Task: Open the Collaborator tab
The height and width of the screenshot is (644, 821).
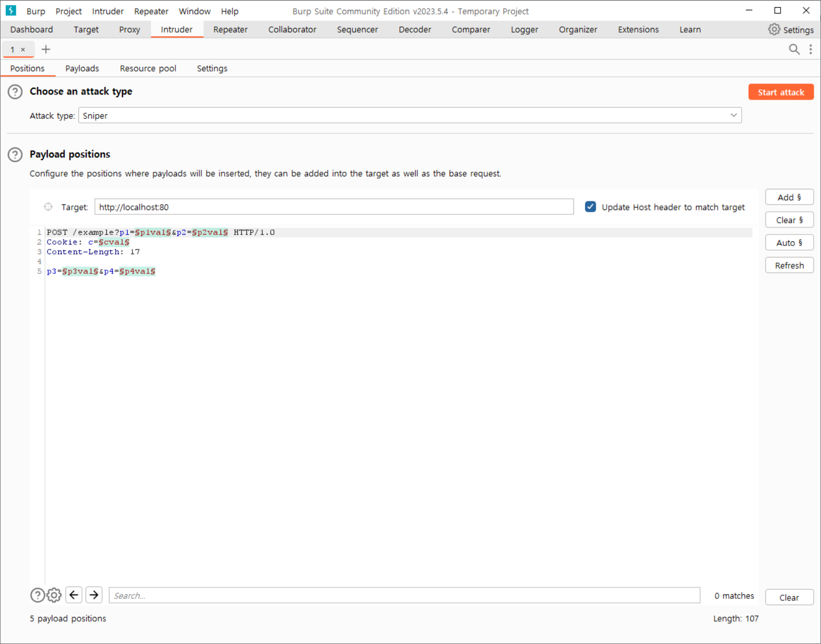Action: (x=292, y=30)
